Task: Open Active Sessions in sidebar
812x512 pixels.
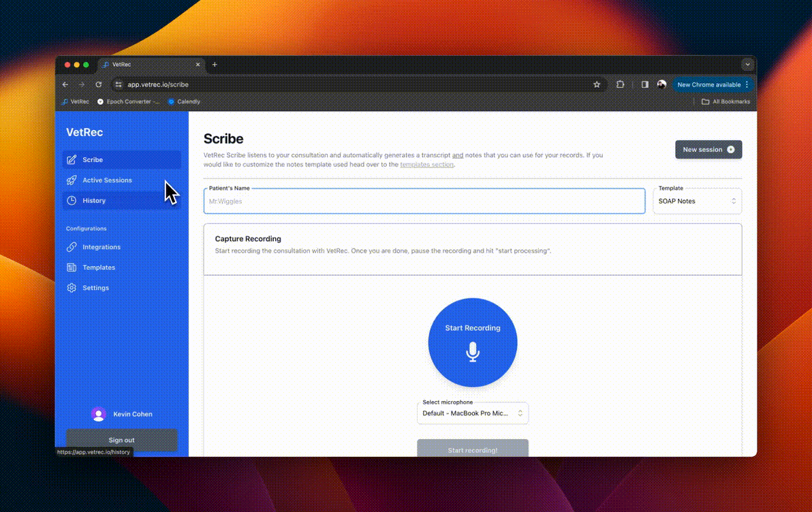Action: (x=122, y=180)
